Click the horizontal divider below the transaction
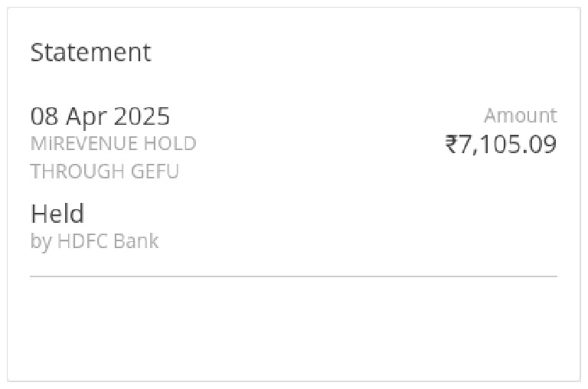 point(293,276)
